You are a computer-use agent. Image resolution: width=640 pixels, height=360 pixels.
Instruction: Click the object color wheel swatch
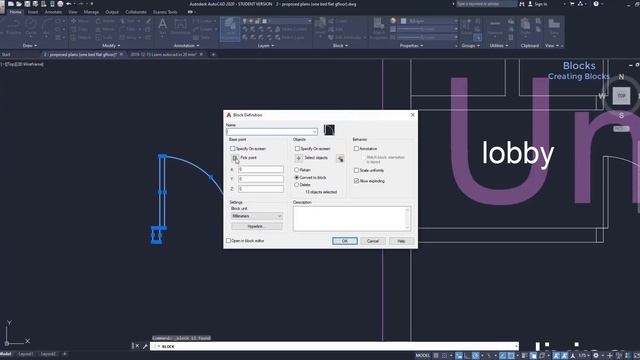[393, 21]
